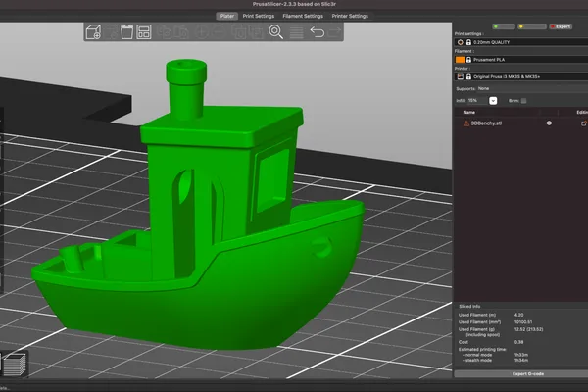Click the print settings cog icon
This screenshot has width=588, height=392.
click(461, 42)
